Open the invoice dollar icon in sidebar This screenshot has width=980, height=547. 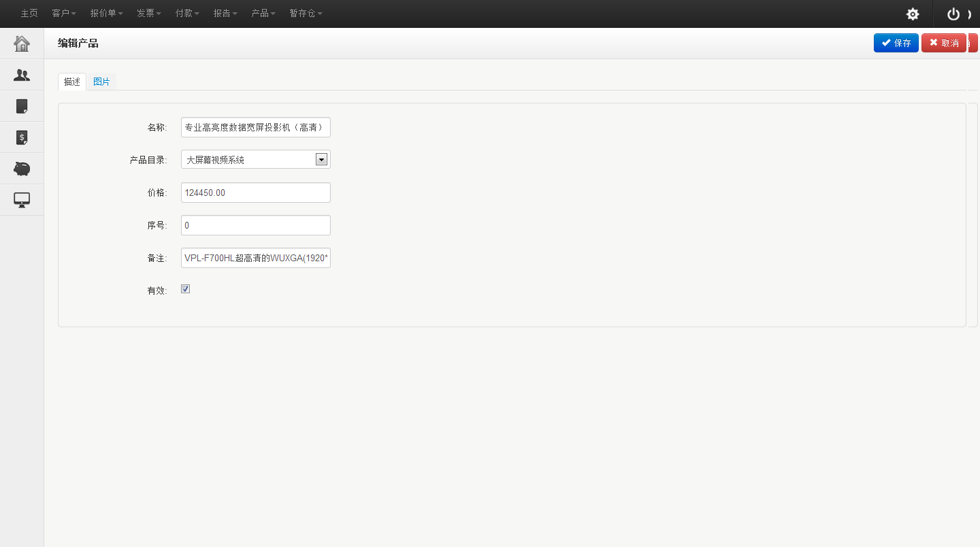tap(22, 137)
